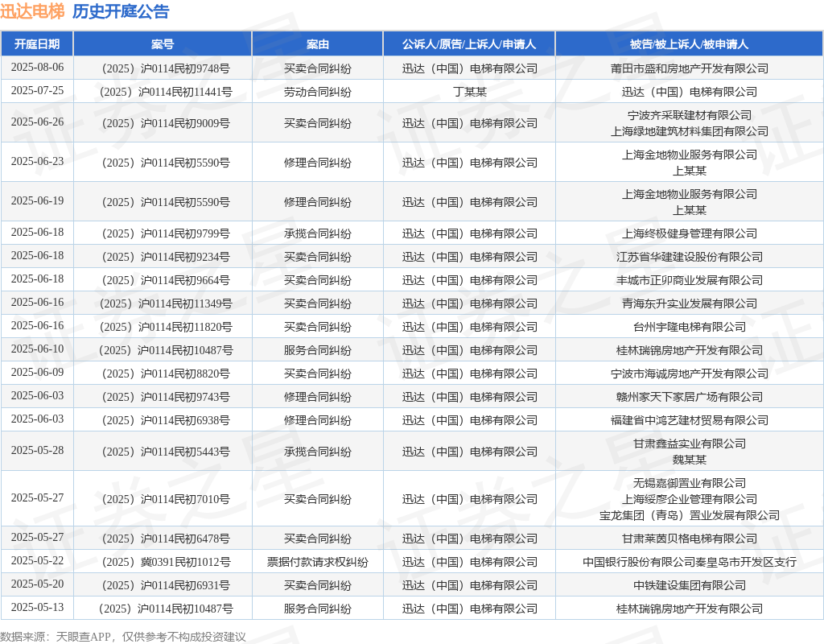Click the 票据付款请求权纠纷 cause cell

317,562
